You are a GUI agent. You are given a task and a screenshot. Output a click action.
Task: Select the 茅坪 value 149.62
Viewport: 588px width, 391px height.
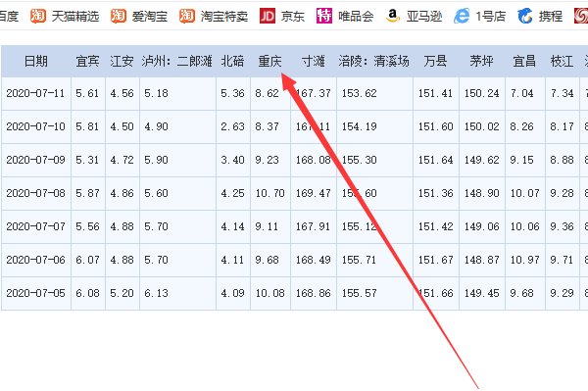[x=482, y=160]
